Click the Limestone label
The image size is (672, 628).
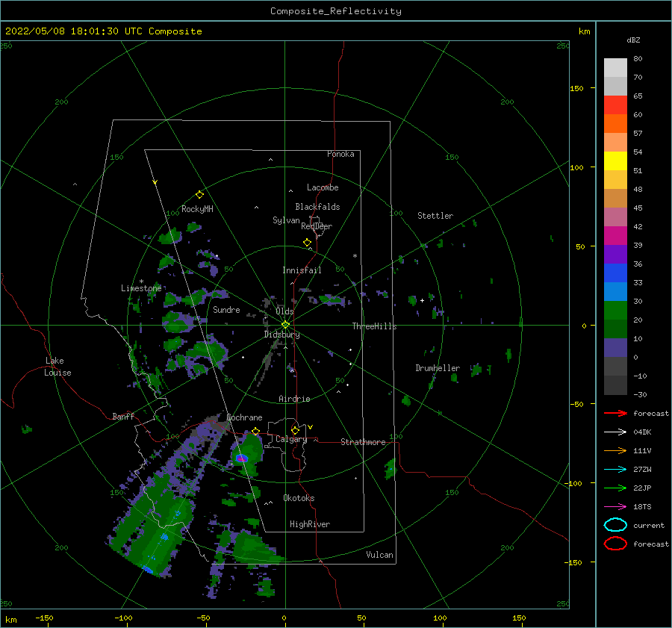click(x=141, y=288)
